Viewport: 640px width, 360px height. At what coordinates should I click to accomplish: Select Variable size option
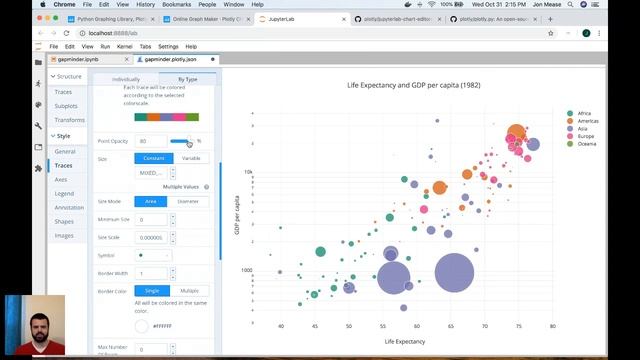[191, 158]
